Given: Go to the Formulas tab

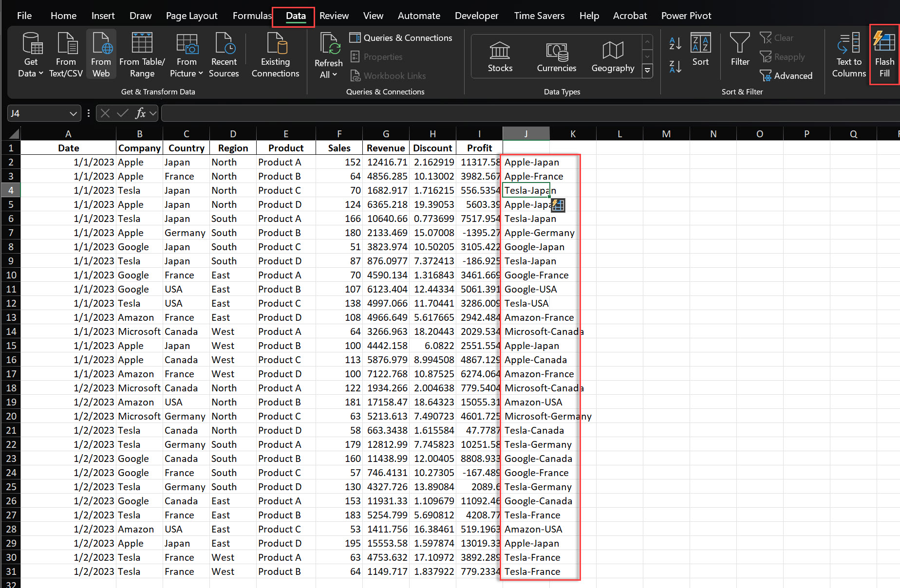Looking at the screenshot, I should 251,16.
